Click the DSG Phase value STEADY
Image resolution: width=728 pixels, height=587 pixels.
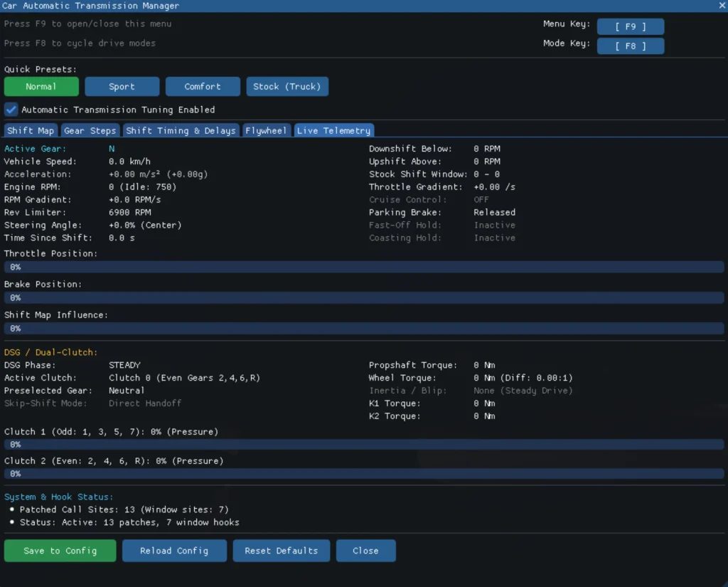point(124,365)
